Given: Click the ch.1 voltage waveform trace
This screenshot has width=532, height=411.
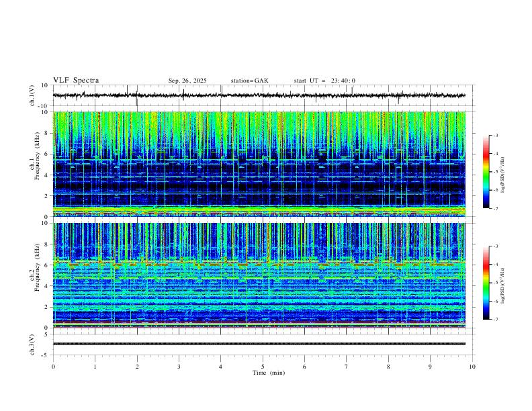Looking at the screenshot, I should [x=259, y=95].
